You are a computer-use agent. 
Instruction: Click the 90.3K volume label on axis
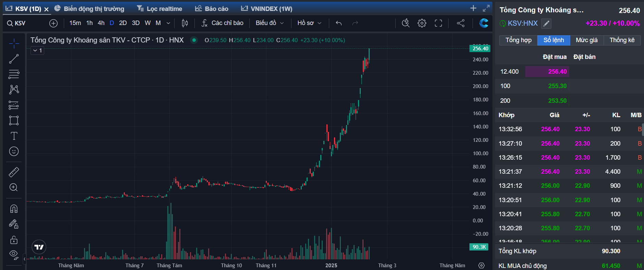pos(479,247)
